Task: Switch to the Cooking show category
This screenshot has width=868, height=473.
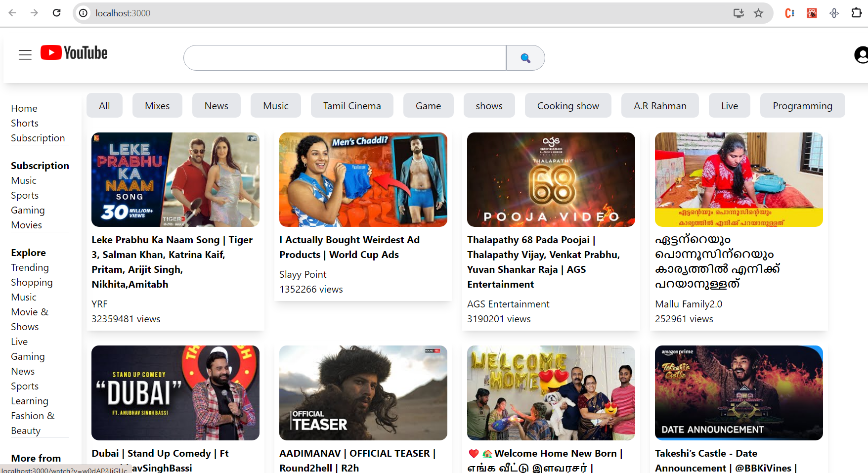Action: (x=568, y=106)
